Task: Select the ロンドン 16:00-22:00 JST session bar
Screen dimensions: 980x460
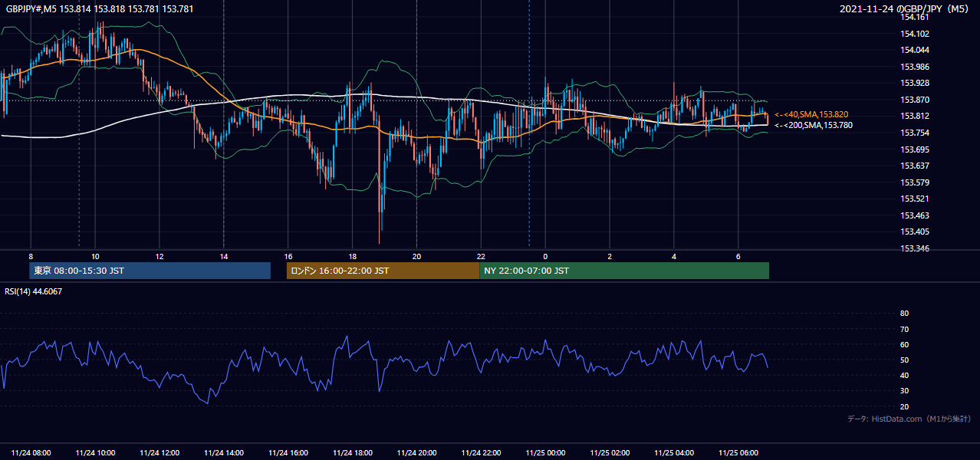Action: point(383,271)
